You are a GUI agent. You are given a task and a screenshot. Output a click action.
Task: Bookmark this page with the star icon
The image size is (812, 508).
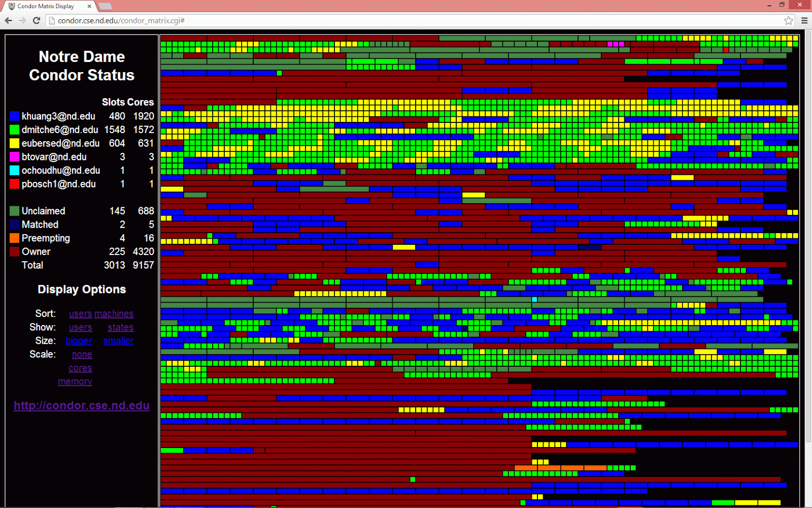coord(788,20)
